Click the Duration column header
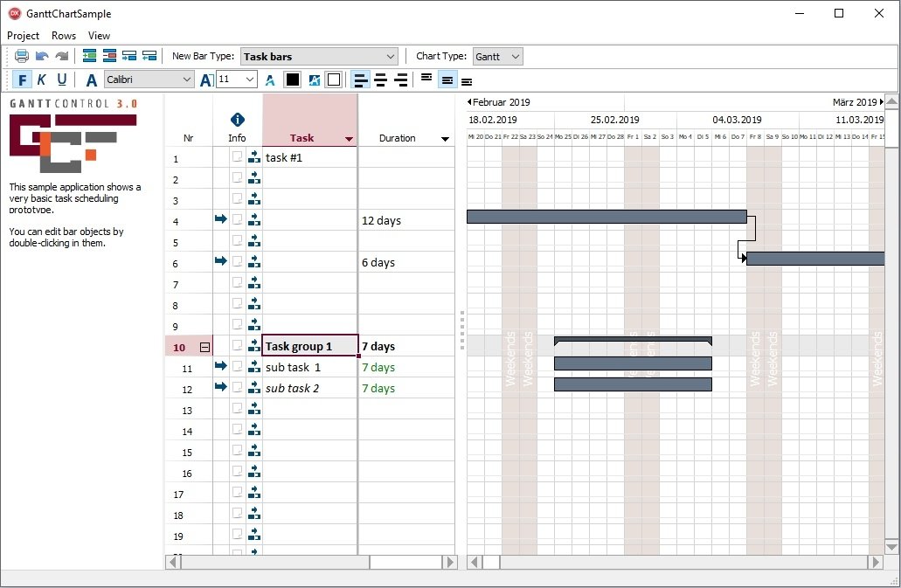This screenshot has height=588, width=901. (x=397, y=138)
